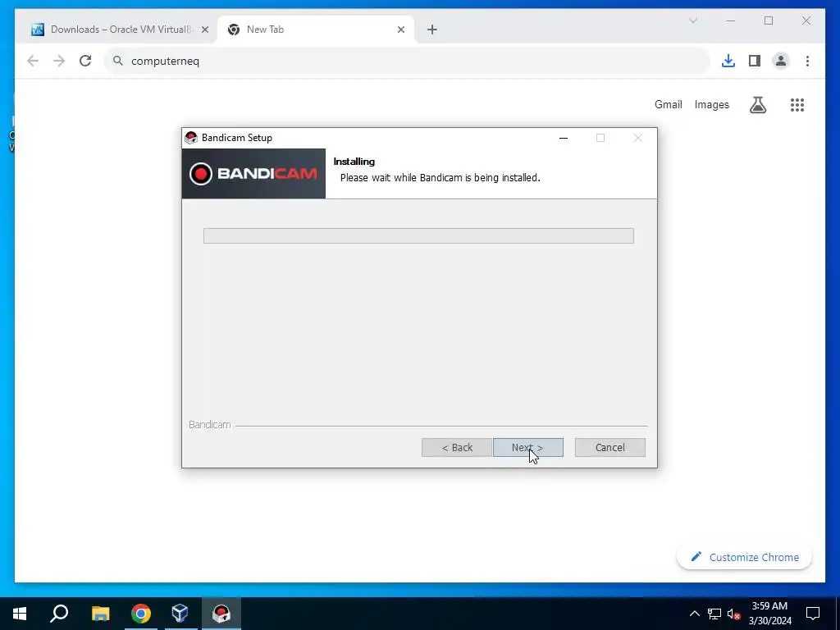Open the notification center icon
This screenshot has height=630, width=840.
[x=813, y=614]
